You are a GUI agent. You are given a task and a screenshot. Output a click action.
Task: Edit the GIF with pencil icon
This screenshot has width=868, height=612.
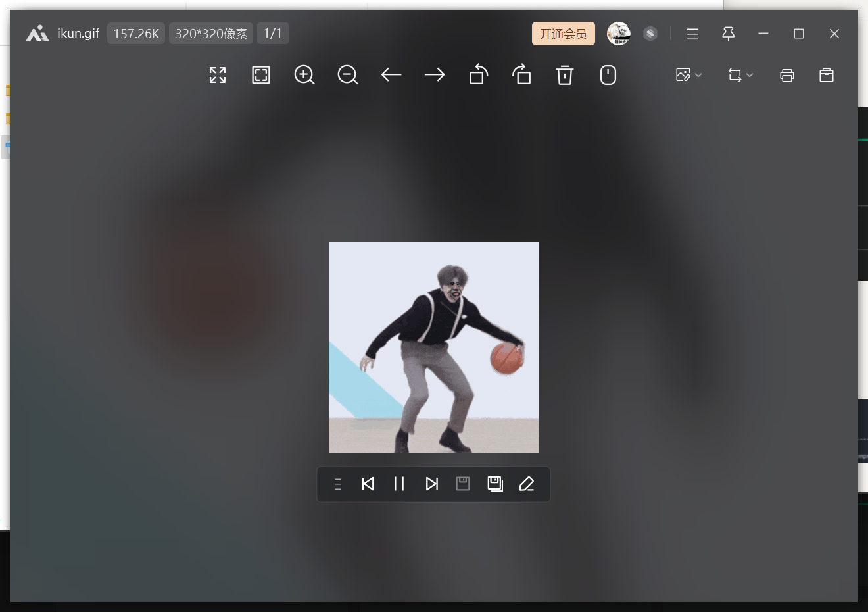[x=527, y=484]
